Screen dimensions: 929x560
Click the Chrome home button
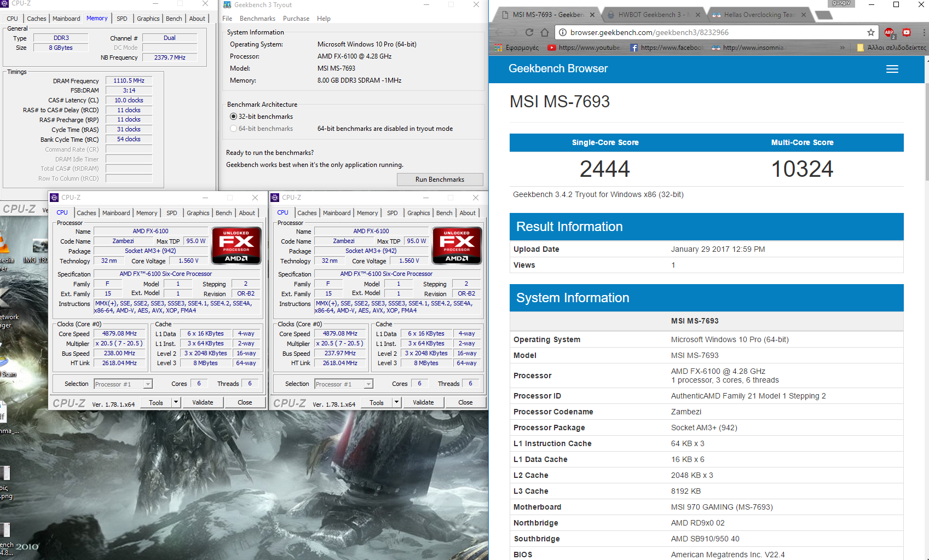click(545, 32)
